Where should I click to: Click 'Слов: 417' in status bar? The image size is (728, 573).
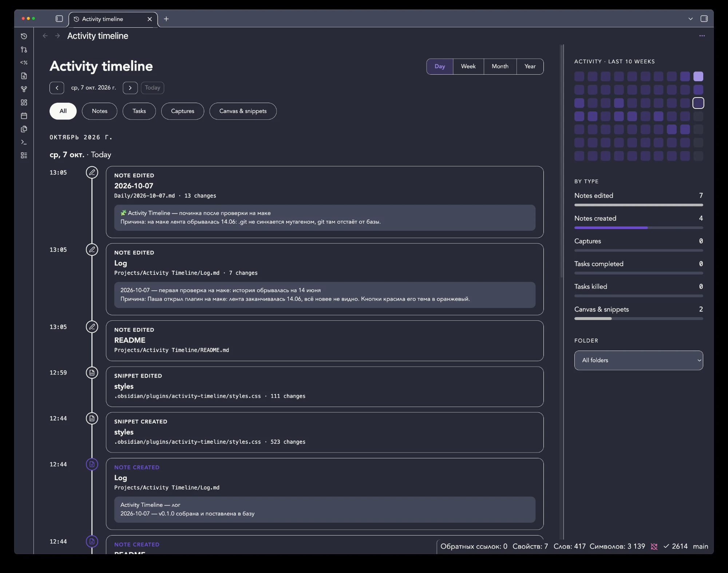pyautogui.click(x=569, y=546)
